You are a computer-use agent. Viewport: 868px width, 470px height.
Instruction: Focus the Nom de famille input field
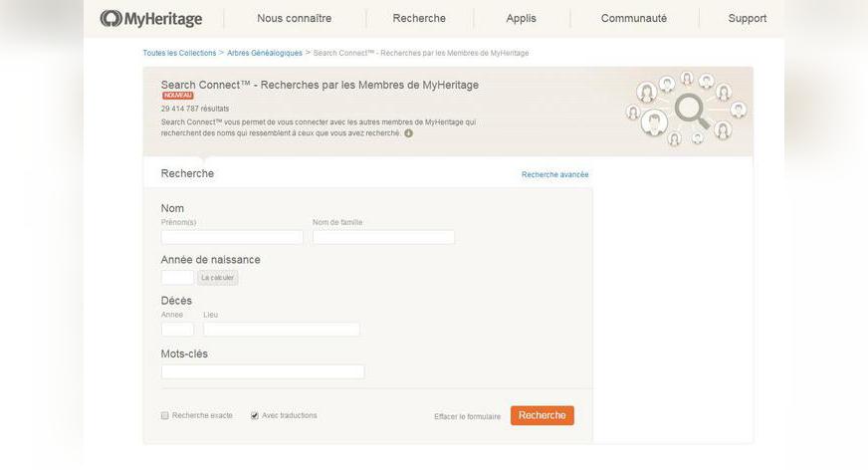coord(383,237)
